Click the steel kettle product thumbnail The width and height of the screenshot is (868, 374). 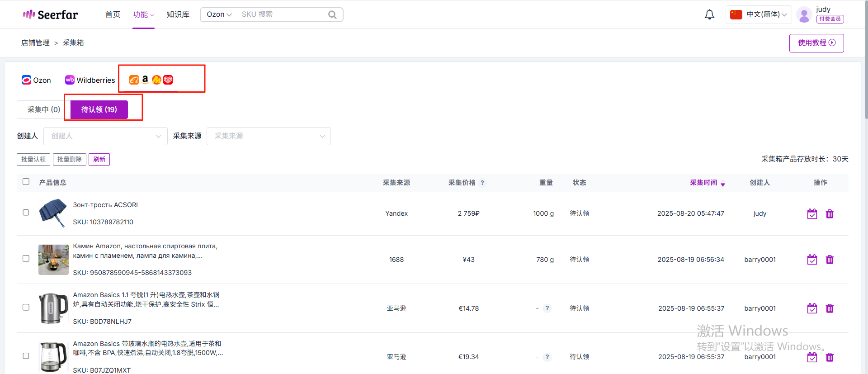53,308
